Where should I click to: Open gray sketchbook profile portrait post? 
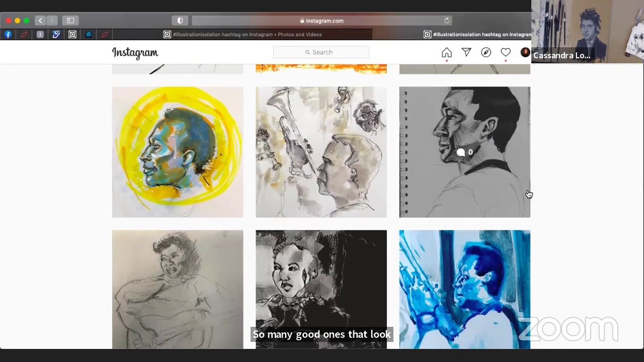(464, 152)
